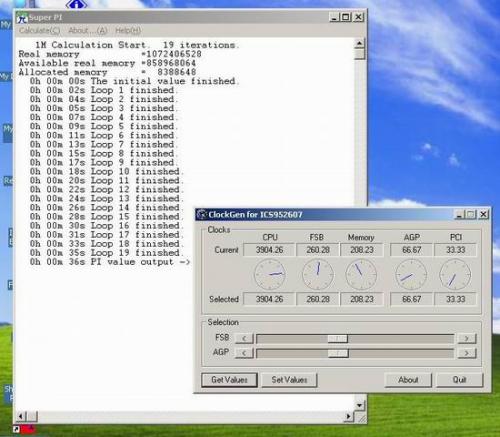500x437 pixels.
Task: Click Super PI horizontal scrollbar left arrow
Action: tap(21, 416)
